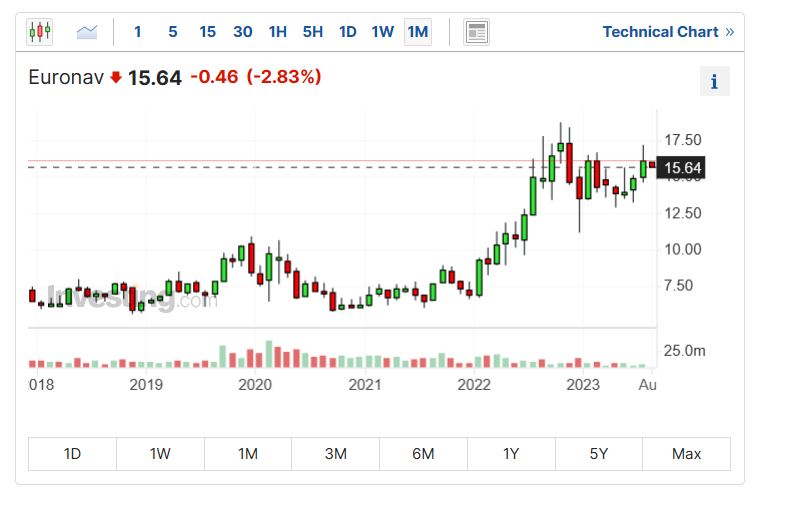Screen dimensions: 789x514
Task: Select the 1D interval in the toolbar
Action: pyautogui.click(x=348, y=32)
